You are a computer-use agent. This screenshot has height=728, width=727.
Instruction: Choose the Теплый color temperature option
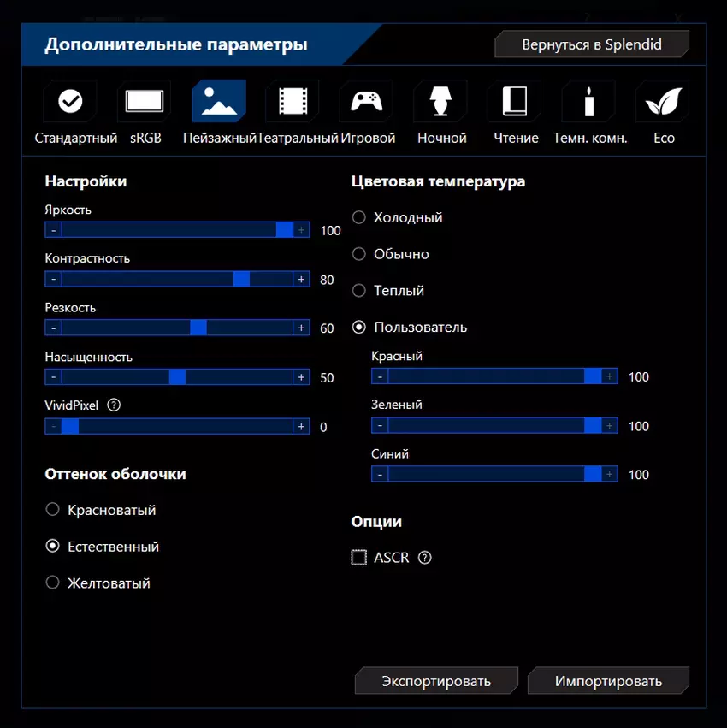[359, 291]
